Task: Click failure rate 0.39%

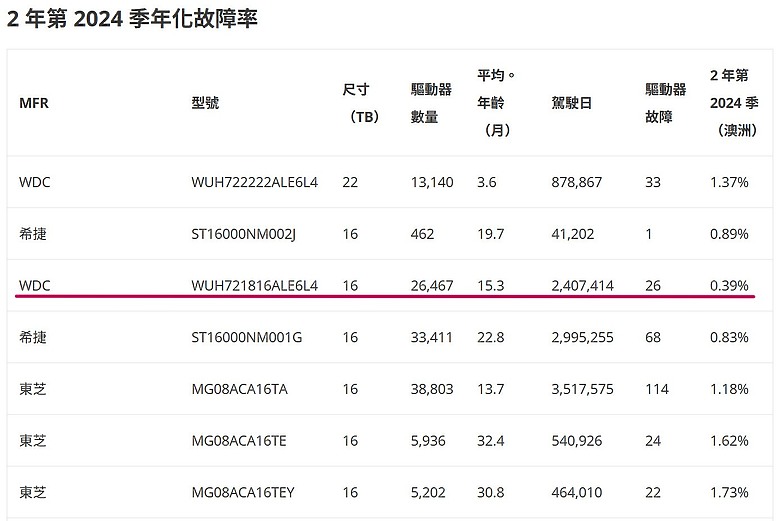Action: coord(729,286)
